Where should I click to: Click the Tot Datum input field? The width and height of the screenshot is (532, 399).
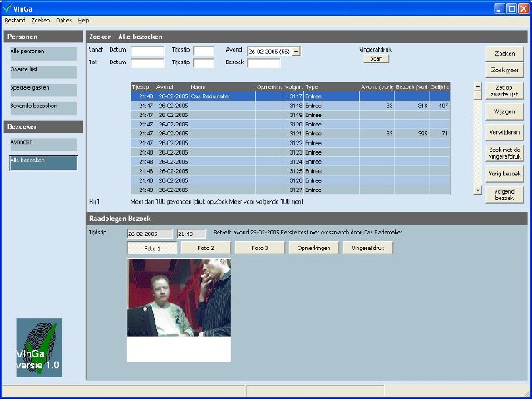(x=147, y=63)
